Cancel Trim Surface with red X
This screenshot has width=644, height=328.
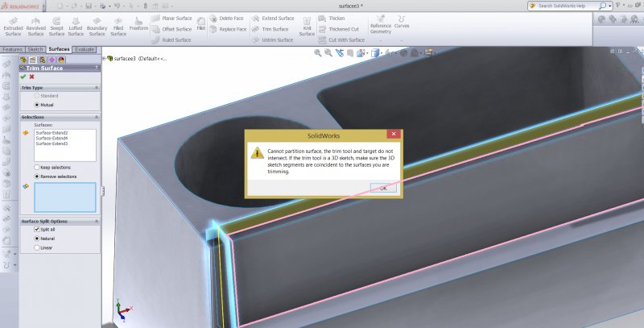(x=31, y=77)
